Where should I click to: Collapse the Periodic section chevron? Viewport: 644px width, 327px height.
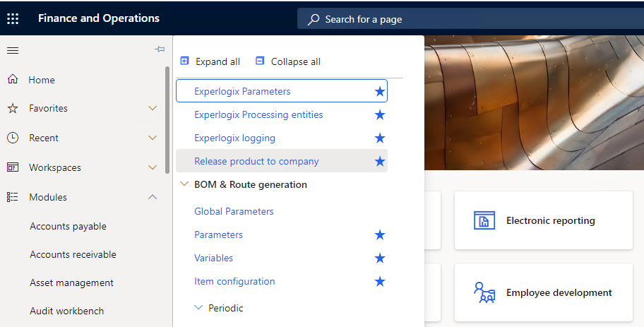(198, 307)
